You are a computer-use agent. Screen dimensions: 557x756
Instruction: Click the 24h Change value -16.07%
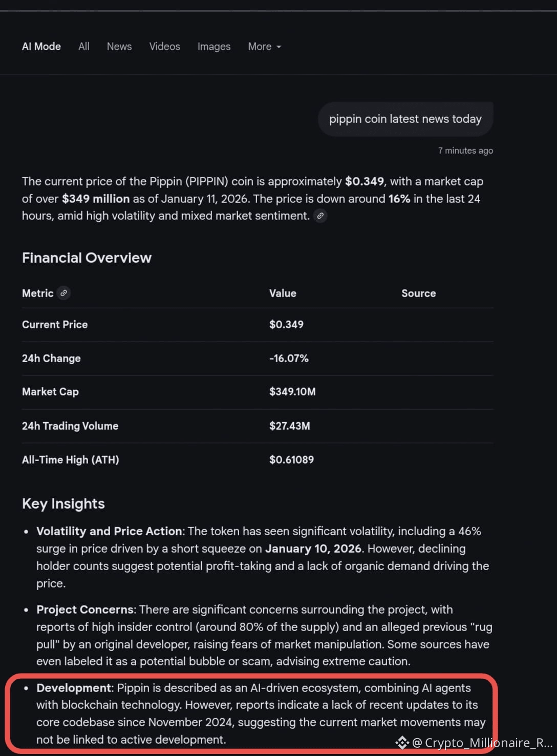tap(289, 359)
